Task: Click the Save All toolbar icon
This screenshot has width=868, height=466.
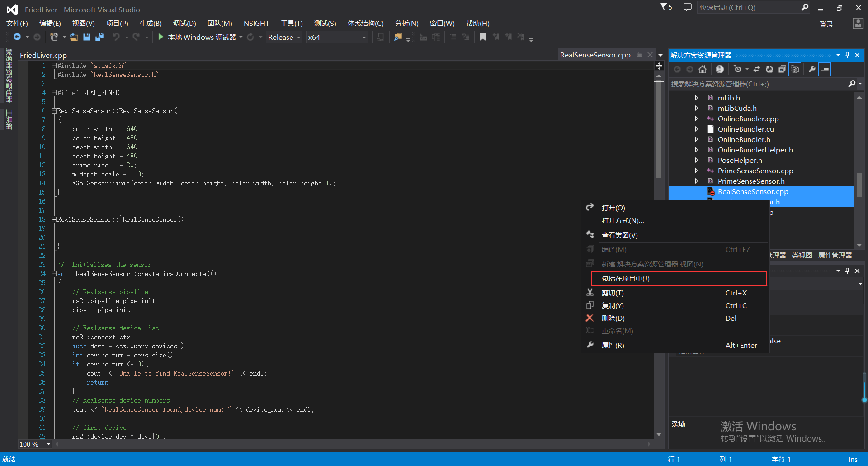Action: pos(99,37)
